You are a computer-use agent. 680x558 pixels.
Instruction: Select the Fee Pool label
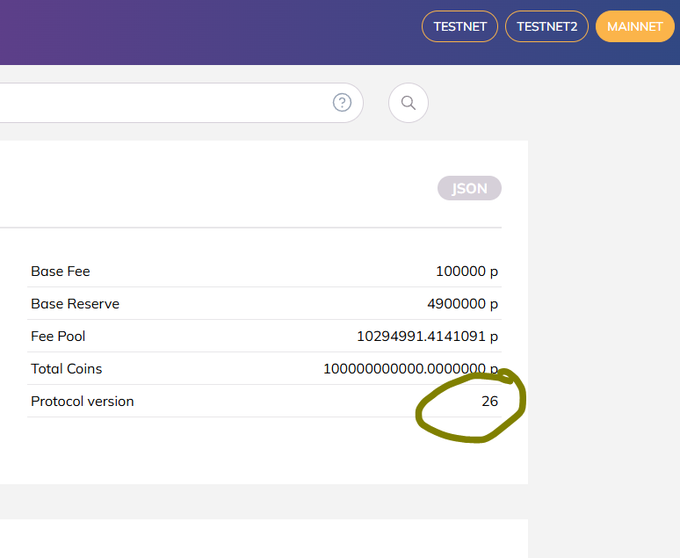[x=58, y=336]
